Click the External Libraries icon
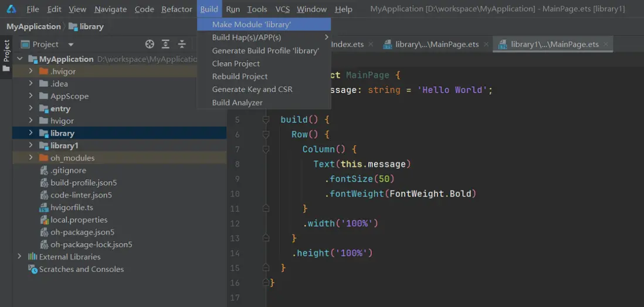The width and height of the screenshot is (644, 307). tap(33, 257)
